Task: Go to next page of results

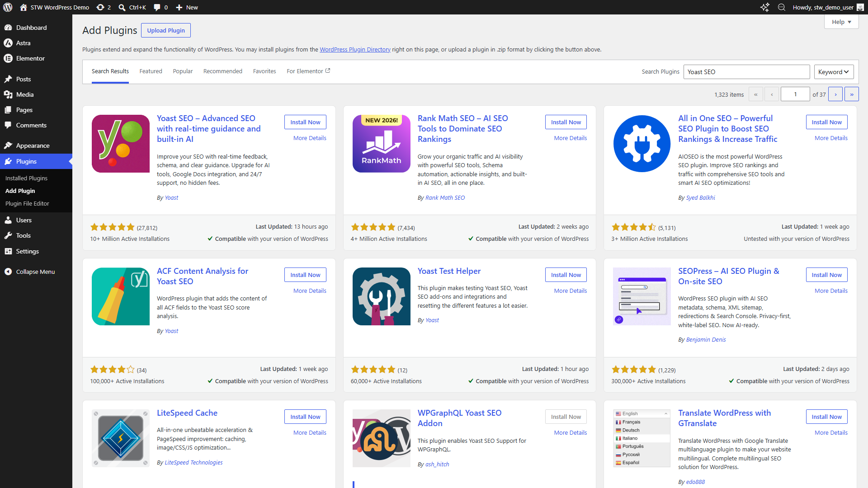Action: [835, 94]
